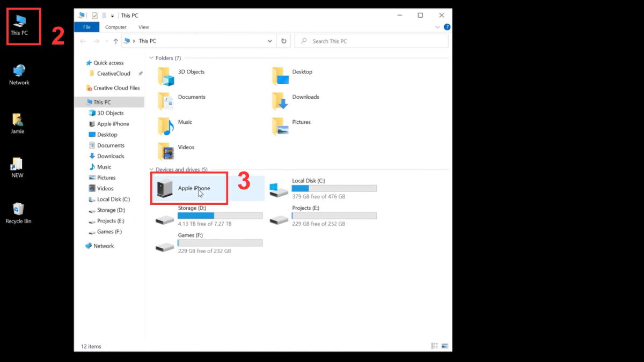
Task: Open the Jamie user folder desktop icon
Action: (18, 123)
